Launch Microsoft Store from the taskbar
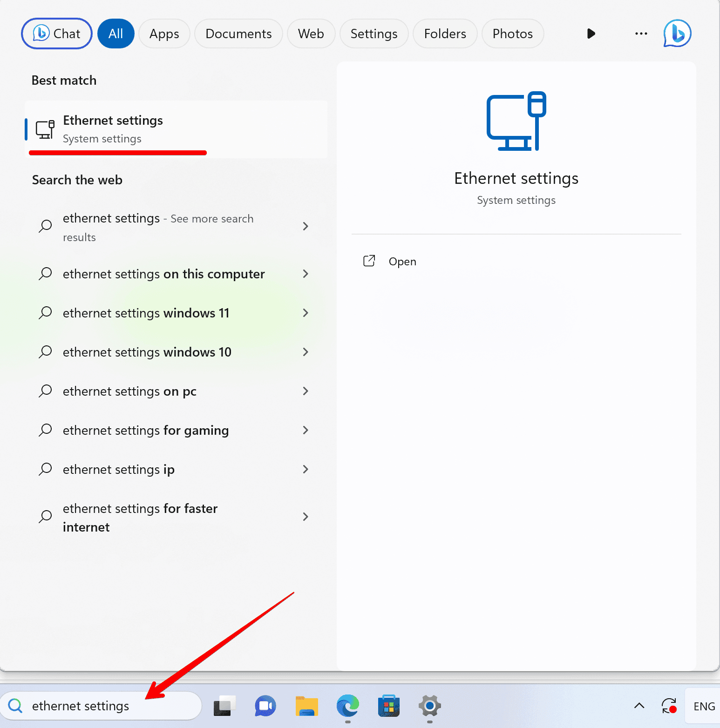 [389, 706]
